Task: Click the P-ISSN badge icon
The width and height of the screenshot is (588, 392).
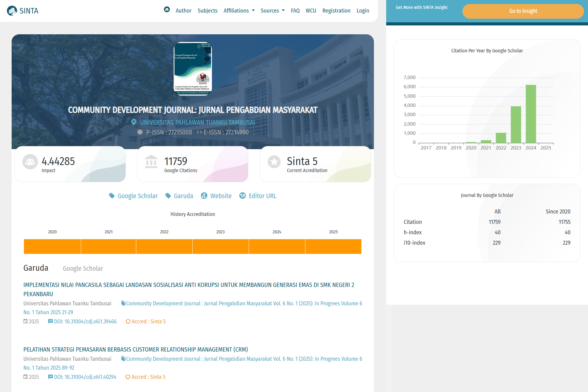Action: pyautogui.click(x=140, y=132)
